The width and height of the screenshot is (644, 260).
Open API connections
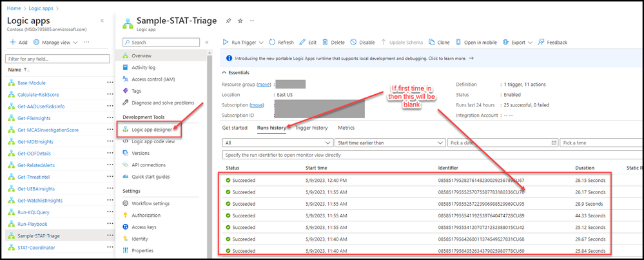(148, 165)
